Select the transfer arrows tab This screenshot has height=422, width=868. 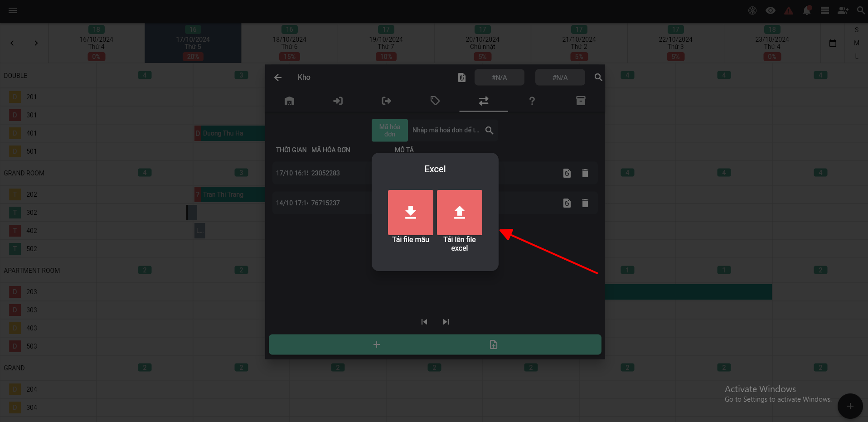tap(484, 101)
